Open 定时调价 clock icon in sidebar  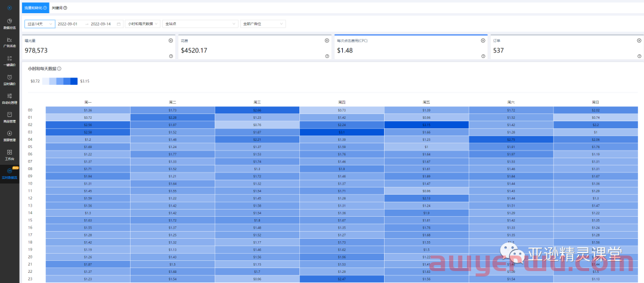10,77
